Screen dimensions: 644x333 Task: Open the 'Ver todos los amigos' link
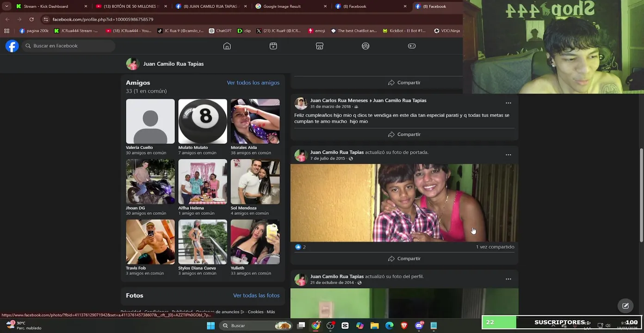coord(253,82)
